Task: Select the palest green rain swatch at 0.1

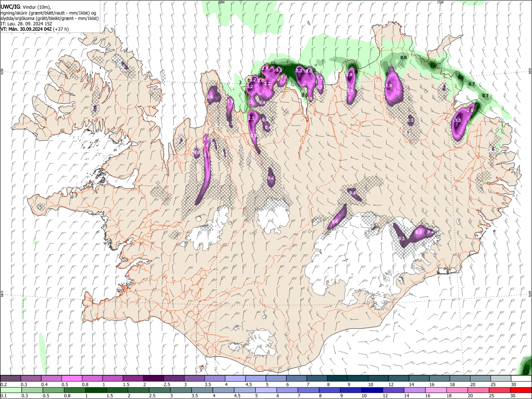Action: (x=11, y=390)
